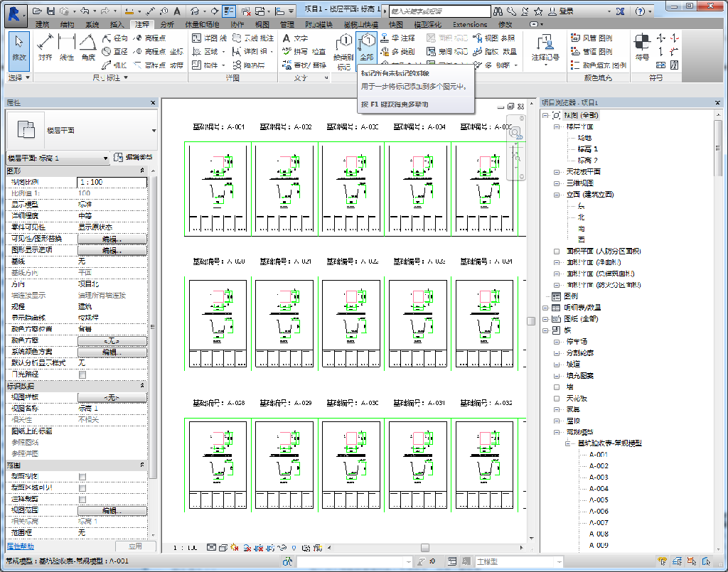Switch to the 插入 ribbon tab

point(117,24)
